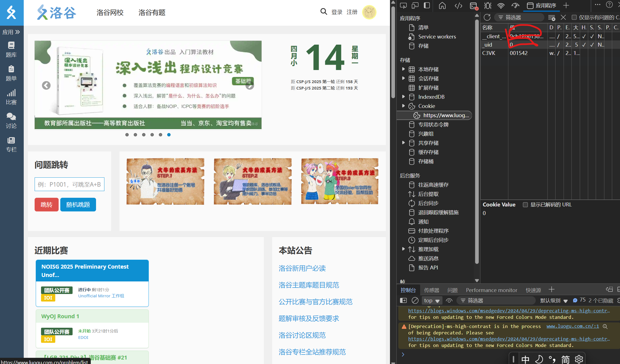Image resolution: width=620 pixels, height=364 pixels.
Task: Open the DevTools more options ellipsis
Action: [598, 4]
